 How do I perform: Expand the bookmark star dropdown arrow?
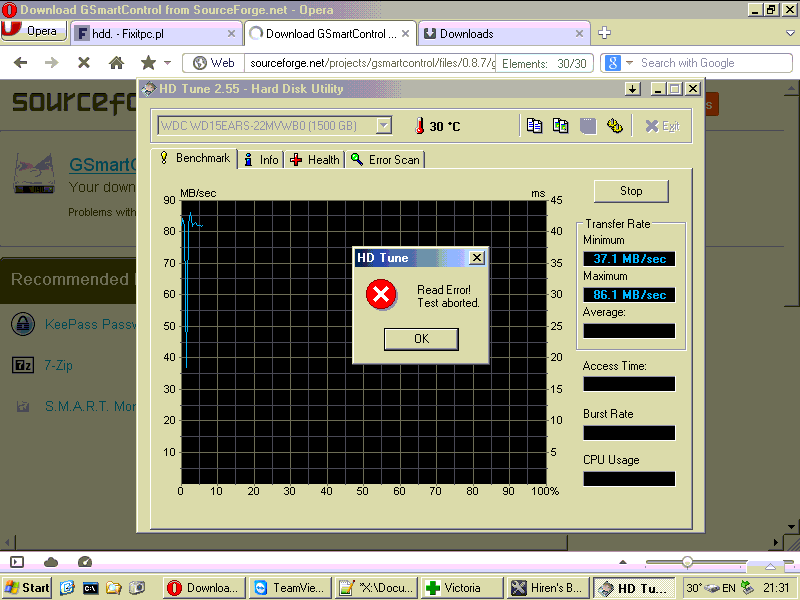(167, 63)
